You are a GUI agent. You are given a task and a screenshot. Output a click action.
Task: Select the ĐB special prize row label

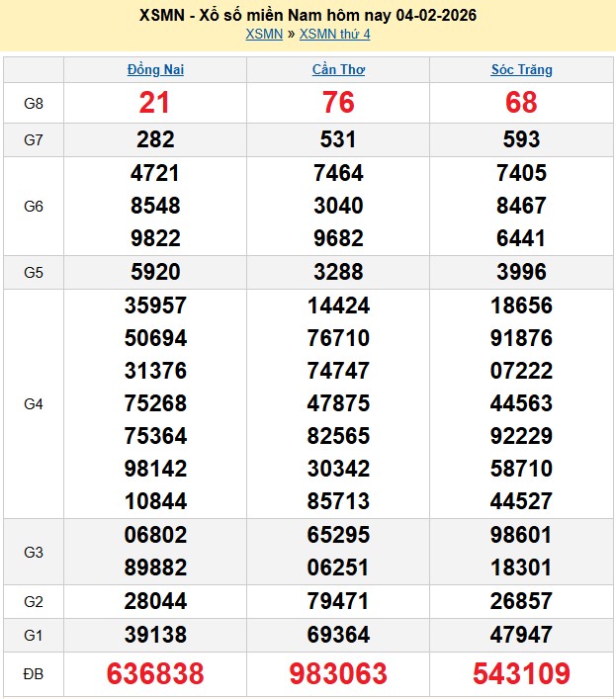pos(34,674)
